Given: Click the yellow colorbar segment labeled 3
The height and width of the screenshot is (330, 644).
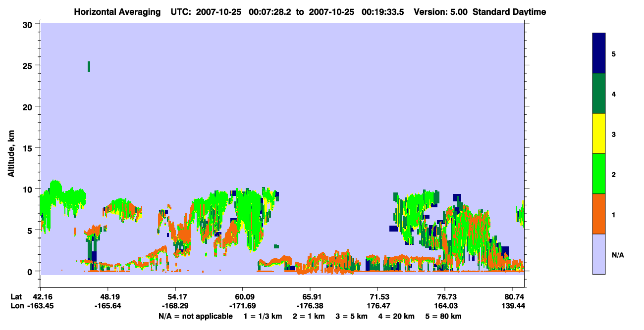Looking at the screenshot, I should tap(599, 134).
